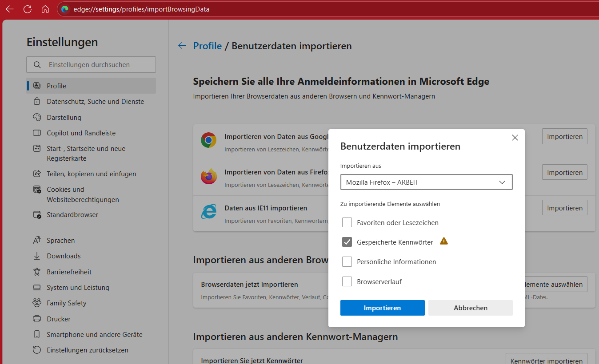Click Importieren for IE11
Screen dimensions: 599x364
(x=565, y=208)
